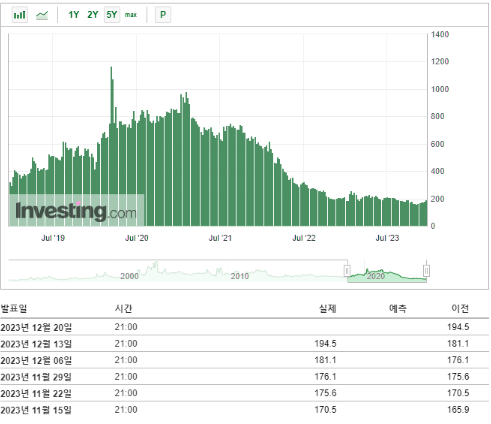Click the 발표일 column header
This screenshot has height=424, width=491.
[14, 308]
